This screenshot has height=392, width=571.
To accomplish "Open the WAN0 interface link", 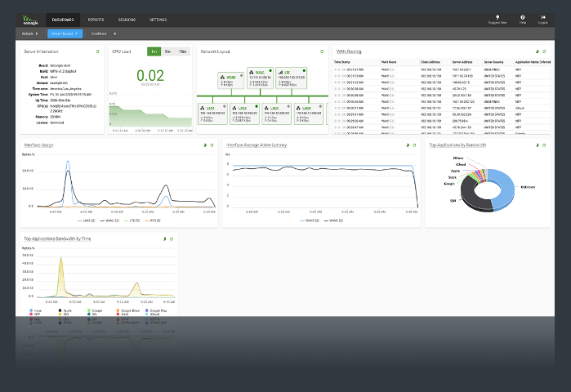I will click(231, 77).
